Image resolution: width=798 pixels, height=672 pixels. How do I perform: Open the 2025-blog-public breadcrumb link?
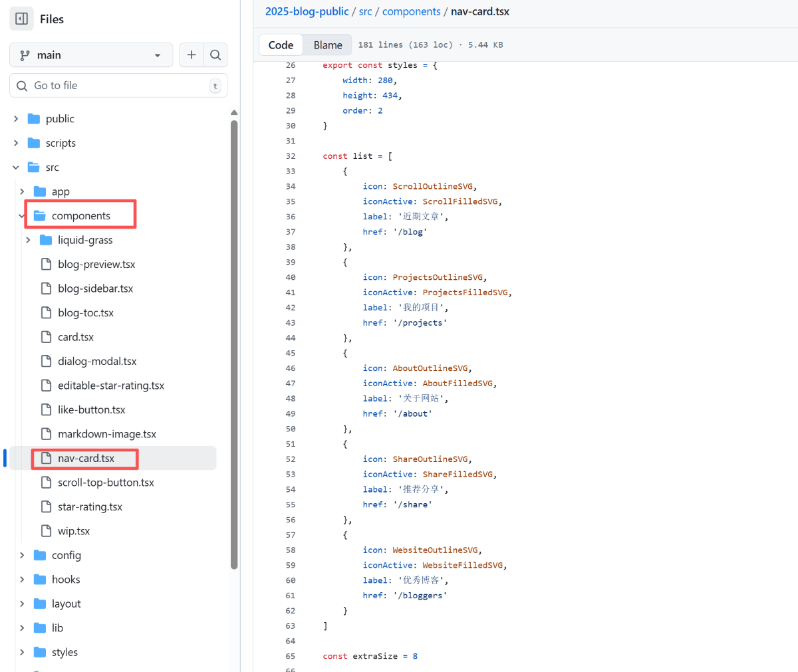[x=307, y=11]
